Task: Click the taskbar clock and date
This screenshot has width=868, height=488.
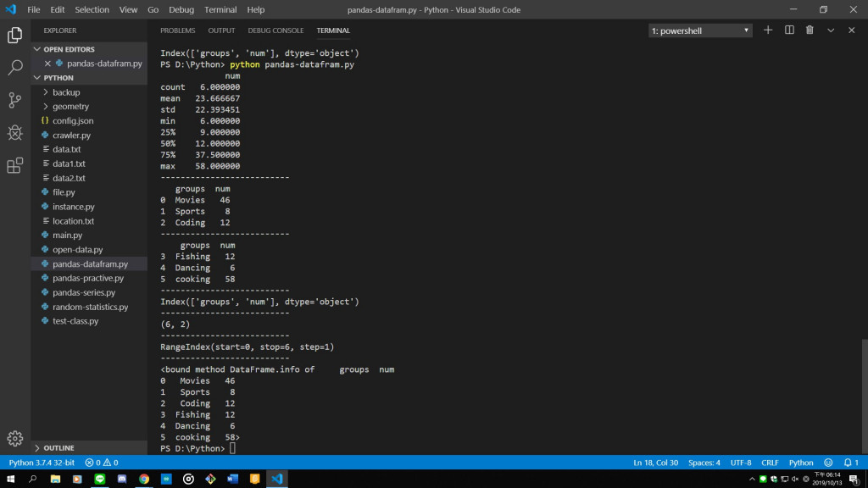Action: [x=827, y=480]
